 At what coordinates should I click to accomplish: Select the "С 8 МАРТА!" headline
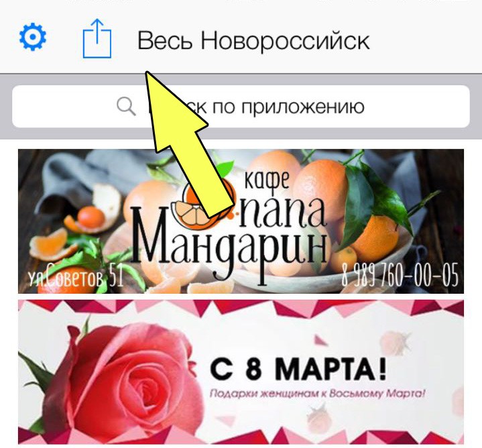point(298,368)
